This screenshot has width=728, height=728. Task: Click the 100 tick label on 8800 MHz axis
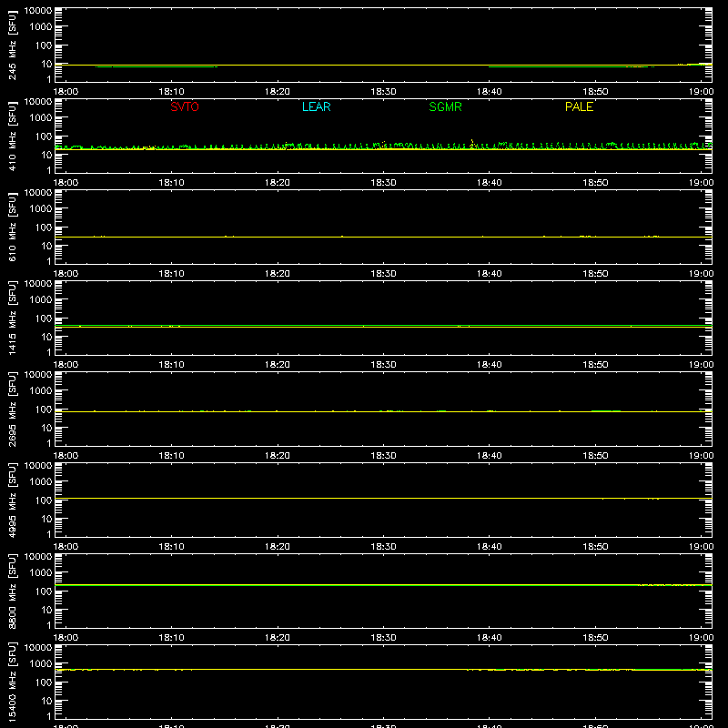point(44,591)
